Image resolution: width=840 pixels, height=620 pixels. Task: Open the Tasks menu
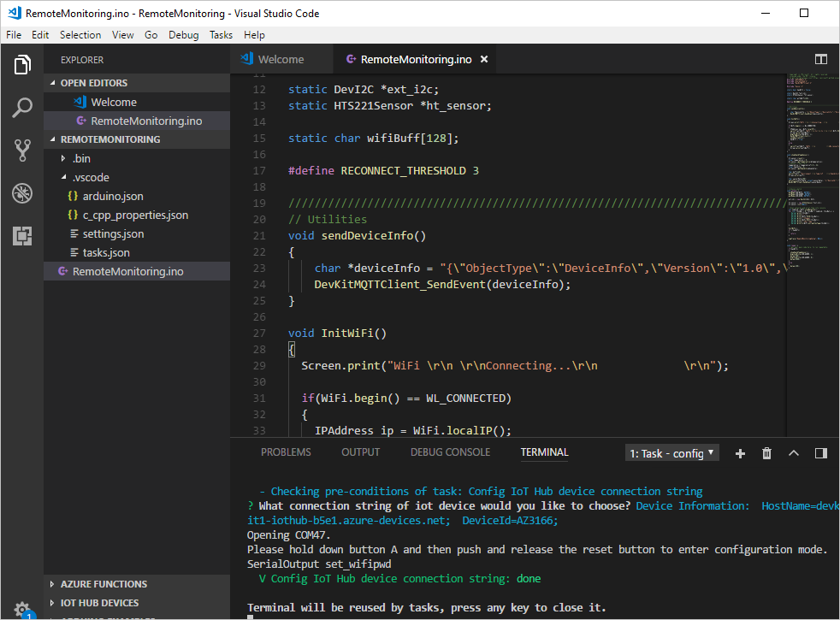[221, 35]
